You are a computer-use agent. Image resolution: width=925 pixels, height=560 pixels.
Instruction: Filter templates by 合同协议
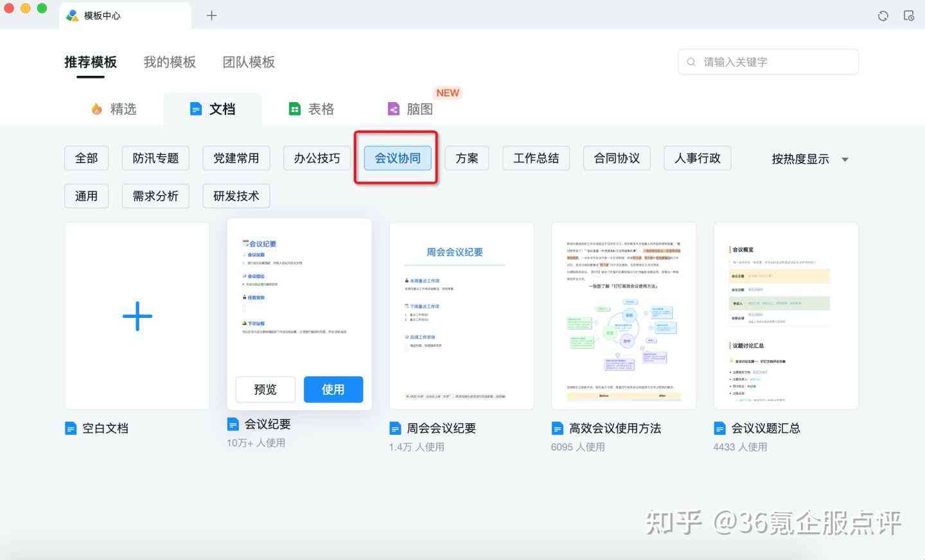click(x=617, y=158)
